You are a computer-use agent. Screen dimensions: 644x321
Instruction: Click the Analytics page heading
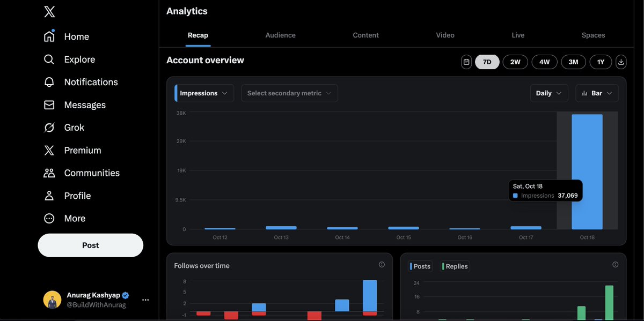coord(187,11)
